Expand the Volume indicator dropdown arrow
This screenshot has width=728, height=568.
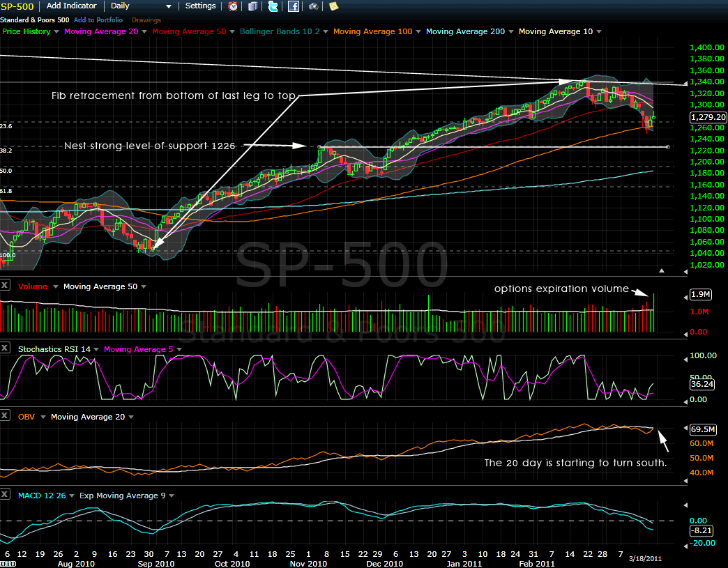pos(55,286)
